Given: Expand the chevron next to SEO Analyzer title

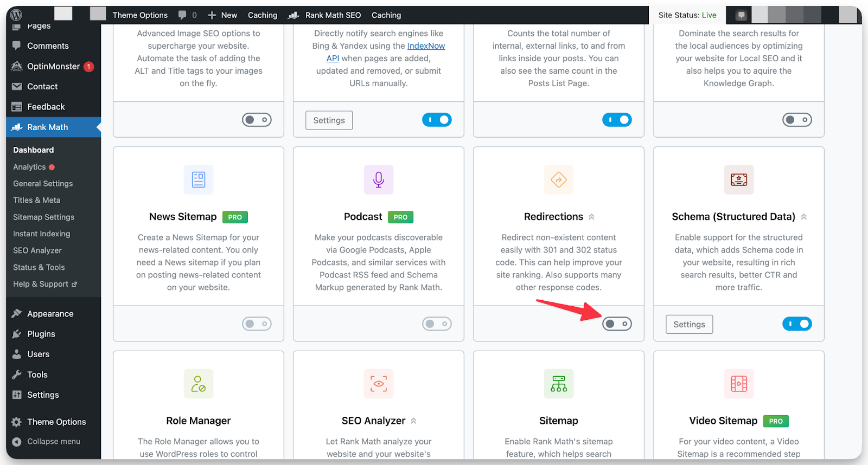Looking at the screenshot, I should (413, 421).
